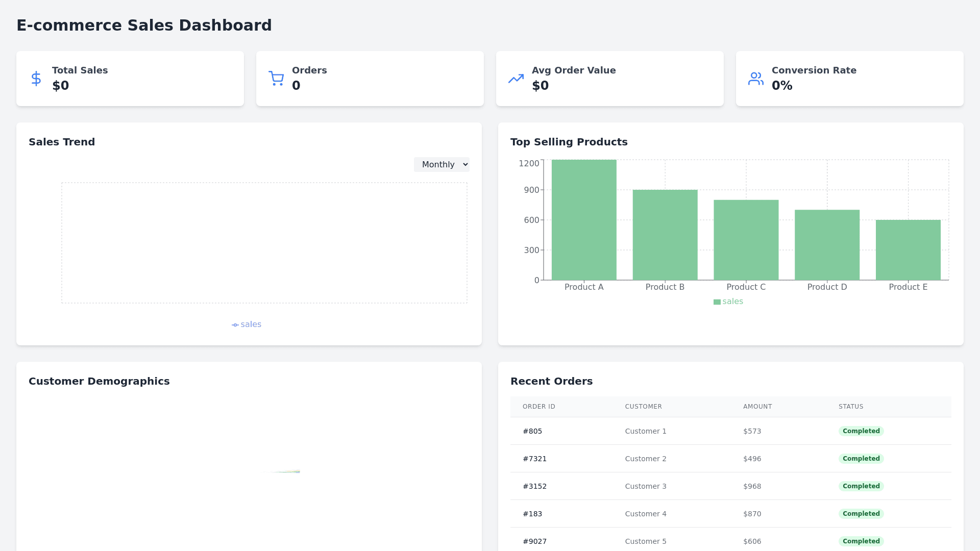Image resolution: width=980 pixels, height=551 pixels.
Task: Select order ID #9027
Action: tap(534, 541)
